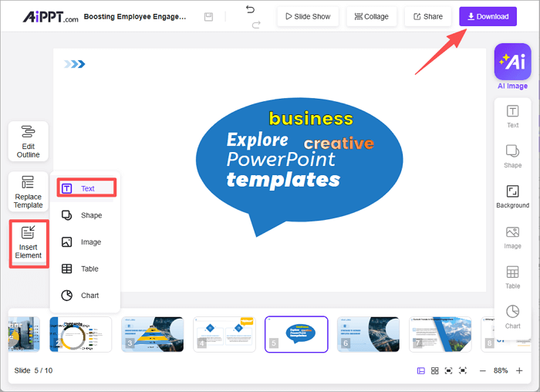Viewport: 540px width, 392px height.
Task: Open the Replace Template panel
Action: point(29,191)
